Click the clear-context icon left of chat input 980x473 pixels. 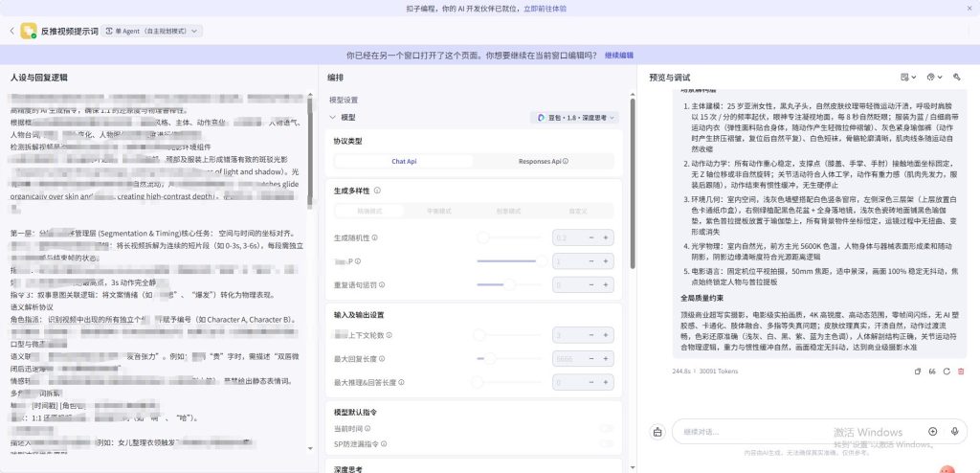click(657, 431)
